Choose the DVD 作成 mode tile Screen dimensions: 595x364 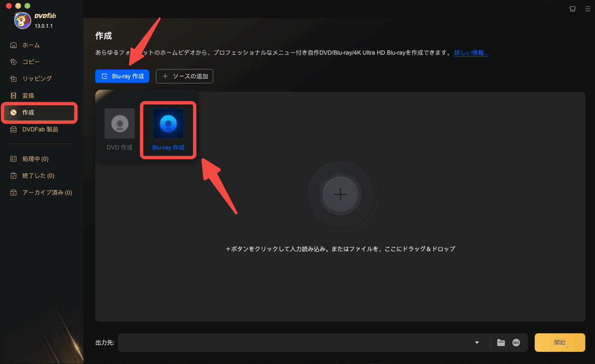pyautogui.click(x=119, y=130)
